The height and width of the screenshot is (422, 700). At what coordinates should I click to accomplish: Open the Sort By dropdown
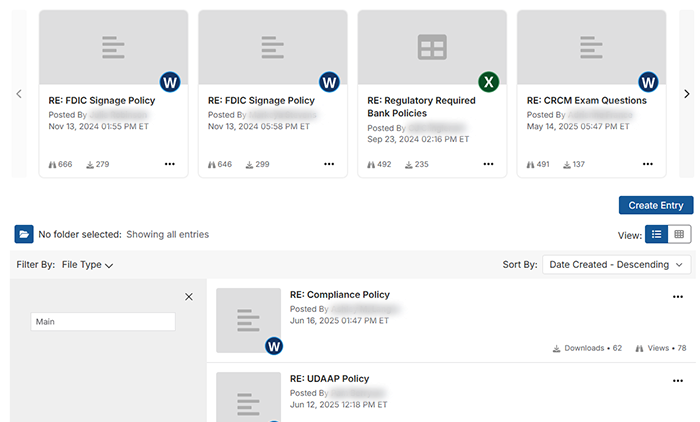coord(617,264)
